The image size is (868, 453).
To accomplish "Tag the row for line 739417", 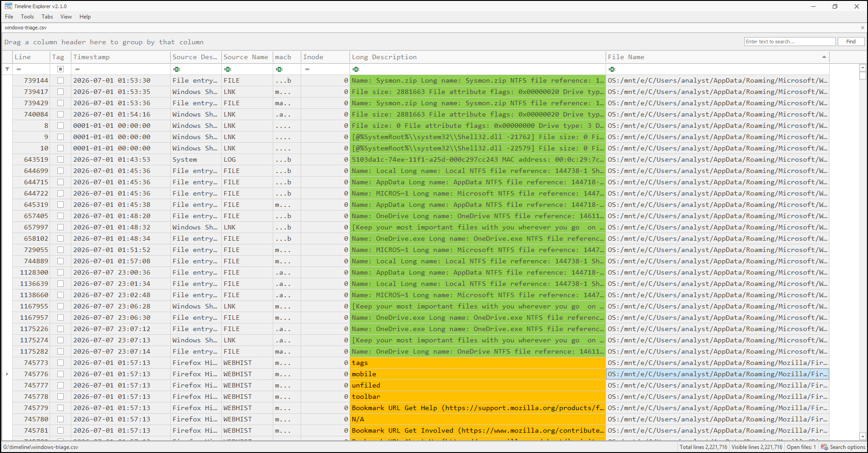I will (x=61, y=92).
